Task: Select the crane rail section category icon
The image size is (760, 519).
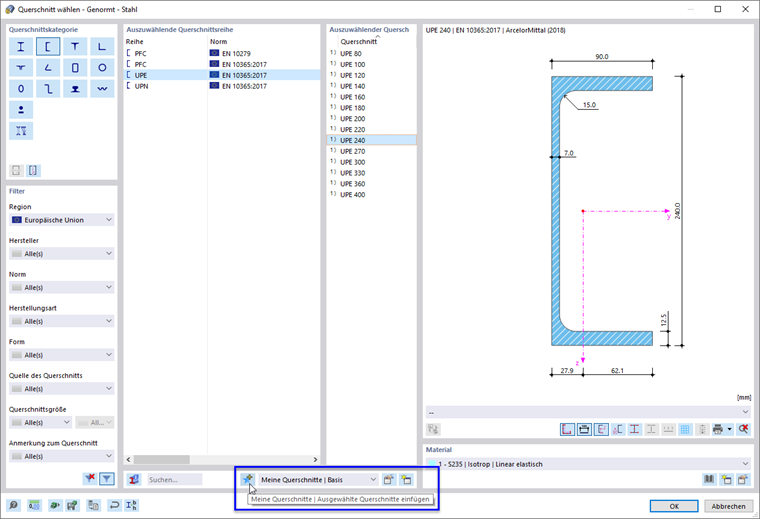Action: tap(75, 89)
